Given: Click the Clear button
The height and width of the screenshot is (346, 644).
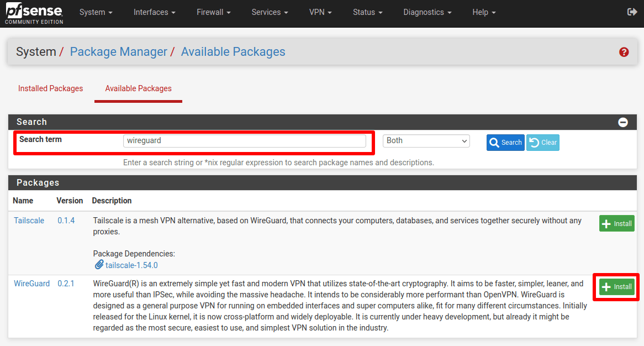Looking at the screenshot, I should coord(543,143).
